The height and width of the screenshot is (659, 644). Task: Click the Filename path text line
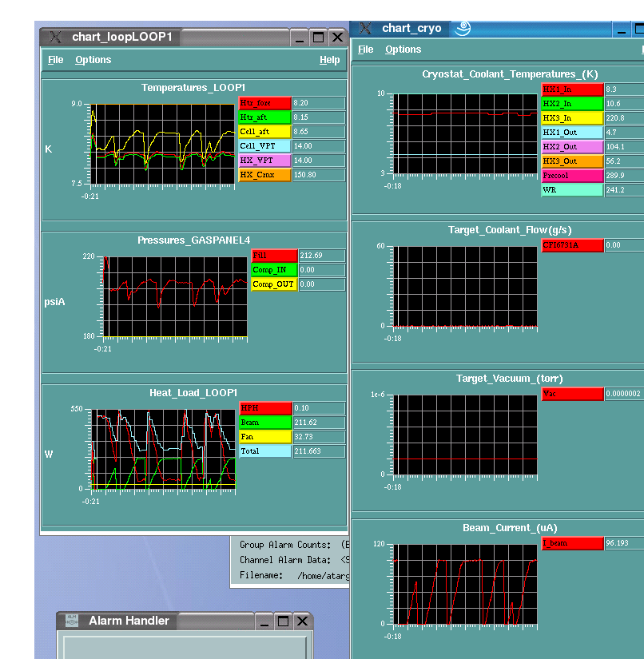(x=294, y=575)
